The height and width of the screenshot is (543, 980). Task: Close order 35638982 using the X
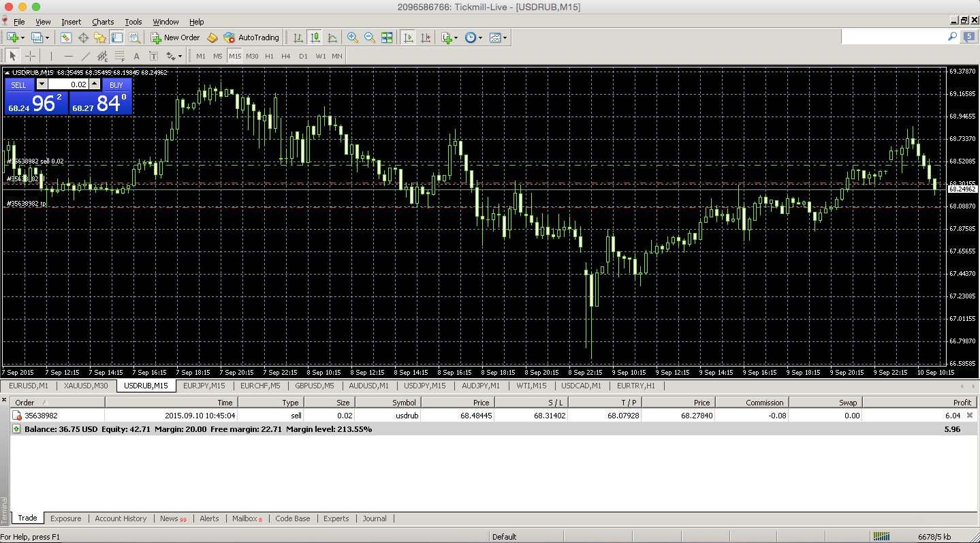[970, 415]
